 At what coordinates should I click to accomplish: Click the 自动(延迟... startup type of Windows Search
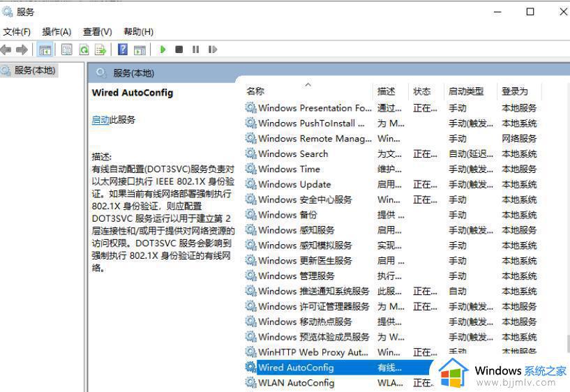pos(471,153)
